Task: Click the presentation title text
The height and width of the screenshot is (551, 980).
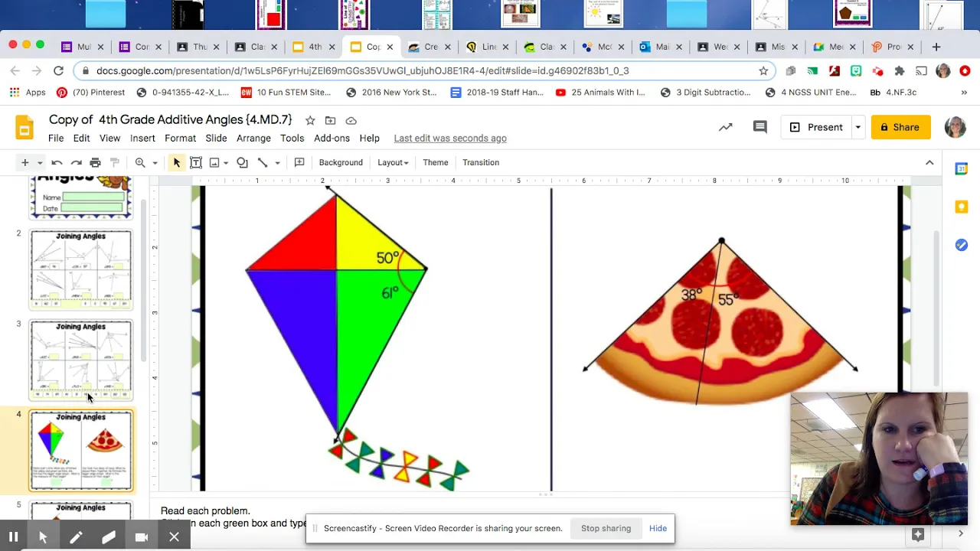Action: (171, 120)
